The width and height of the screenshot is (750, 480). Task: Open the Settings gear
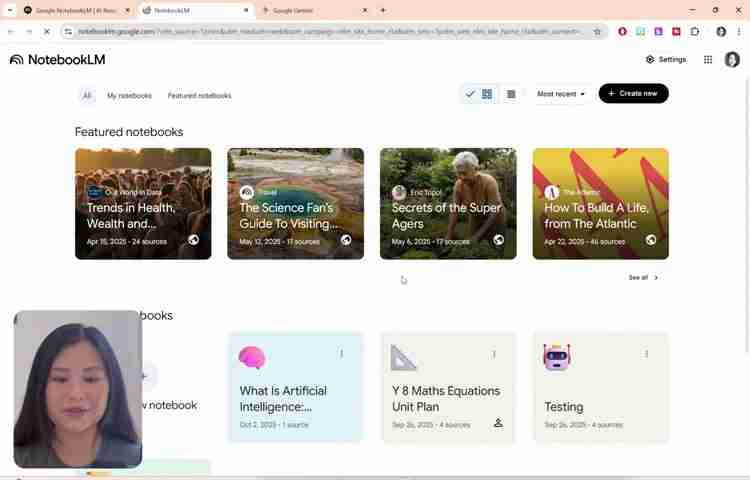click(666, 59)
